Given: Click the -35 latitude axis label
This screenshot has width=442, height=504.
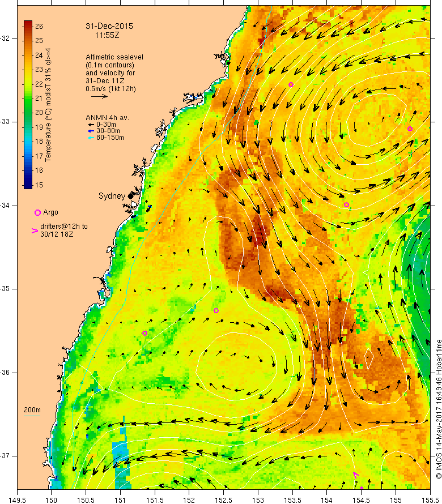Looking at the screenshot, I should coord(5,289).
